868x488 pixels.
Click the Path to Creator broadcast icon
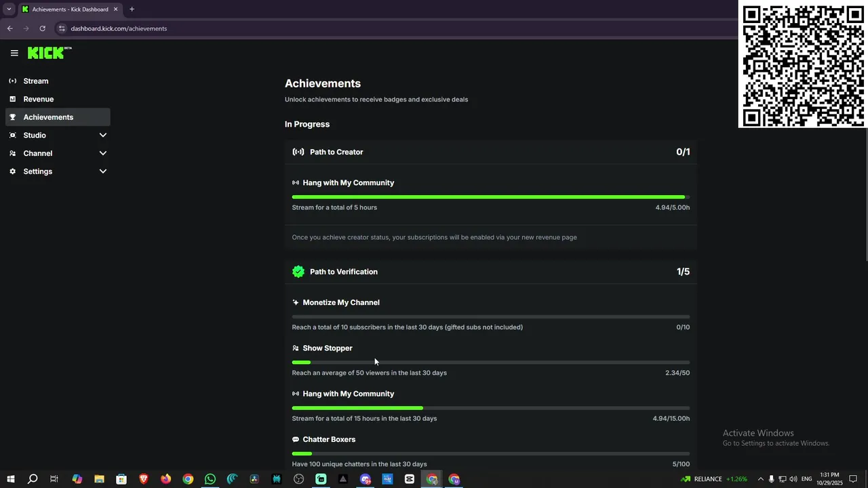[298, 152]
